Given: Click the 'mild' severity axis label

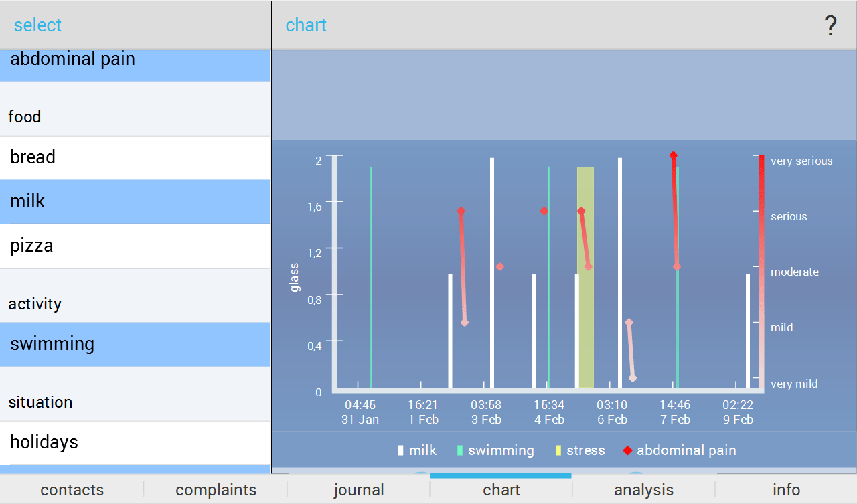Looking at the screenshot, I should coord(782,327).
